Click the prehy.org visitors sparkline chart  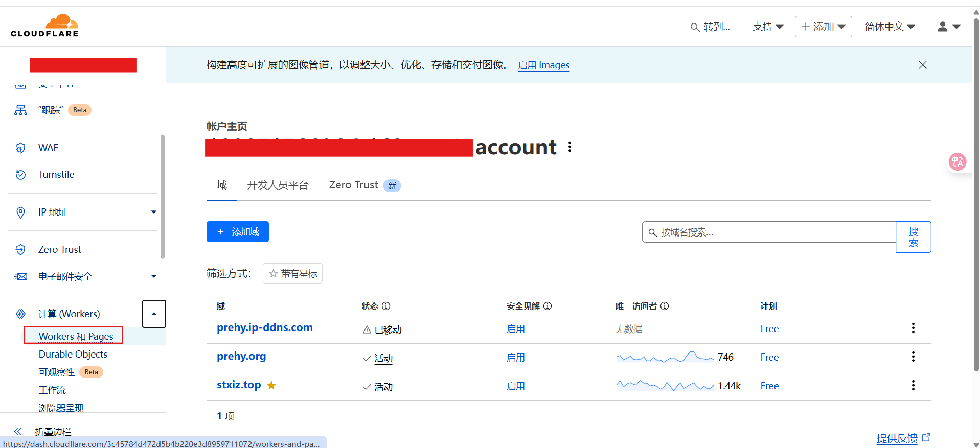665,357
